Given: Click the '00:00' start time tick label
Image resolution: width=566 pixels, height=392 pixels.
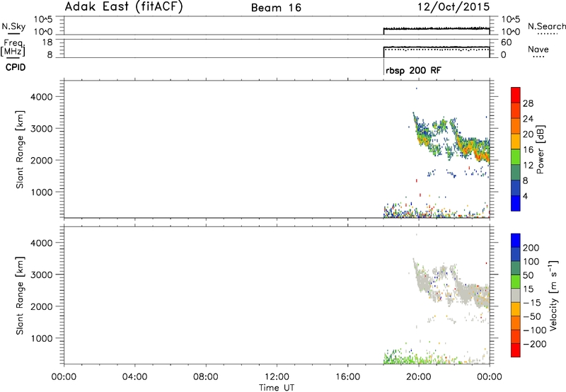Looking at the screenshot, I should [64, 377].
